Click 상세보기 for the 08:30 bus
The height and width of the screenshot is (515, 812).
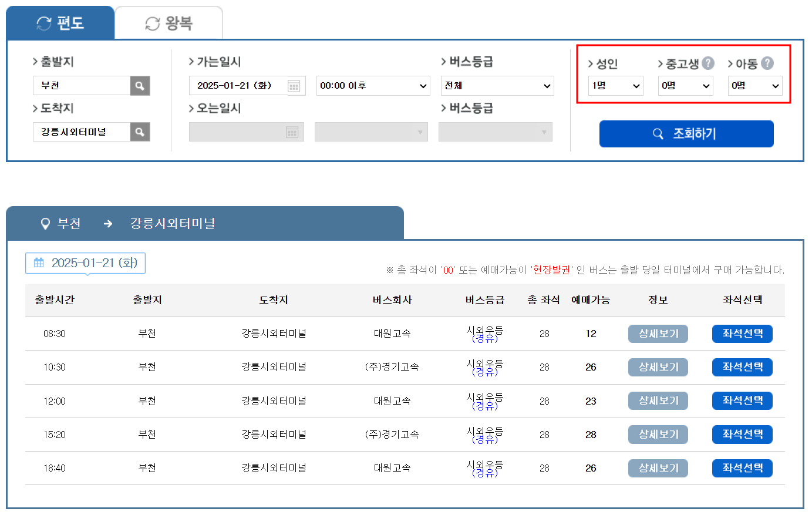[x=658, y=334]
